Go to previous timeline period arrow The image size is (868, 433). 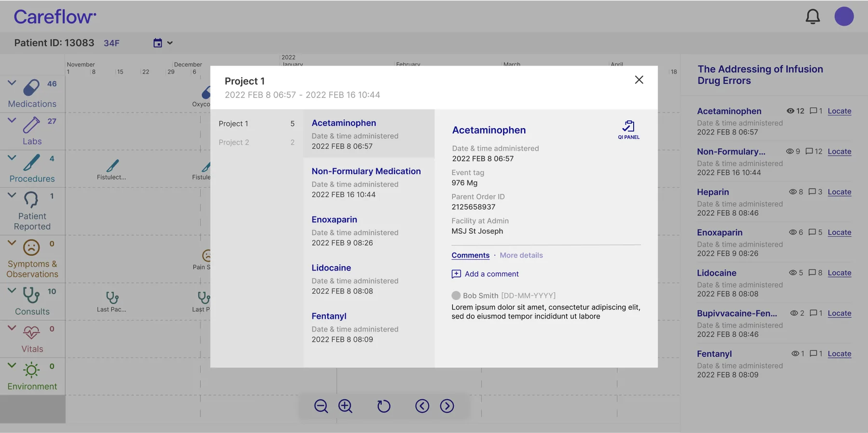tap(422, 406)
